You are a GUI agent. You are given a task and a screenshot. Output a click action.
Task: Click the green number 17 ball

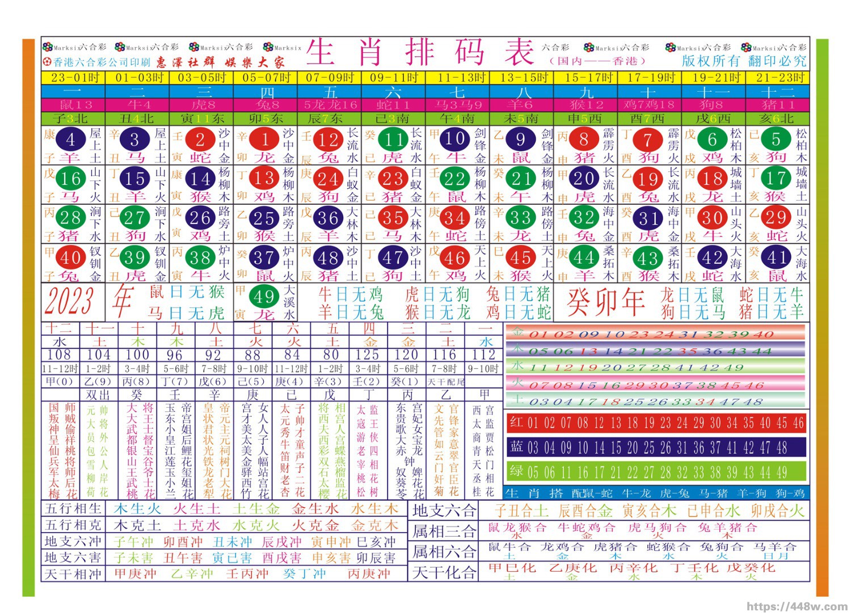[776, 179]
